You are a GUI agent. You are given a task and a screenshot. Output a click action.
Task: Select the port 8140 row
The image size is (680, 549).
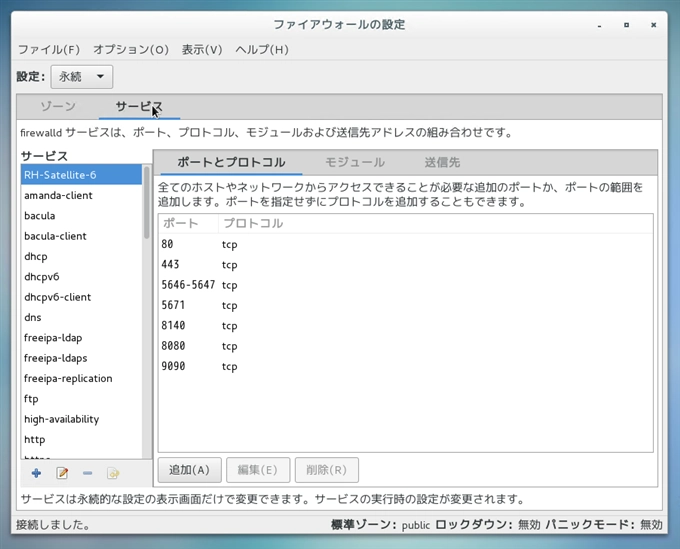tap(405, 326)
